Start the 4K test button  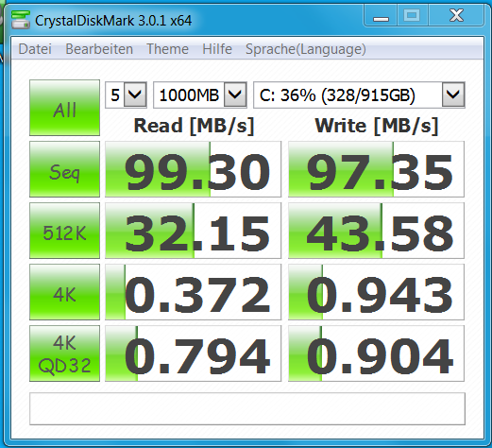click(64, 292)
